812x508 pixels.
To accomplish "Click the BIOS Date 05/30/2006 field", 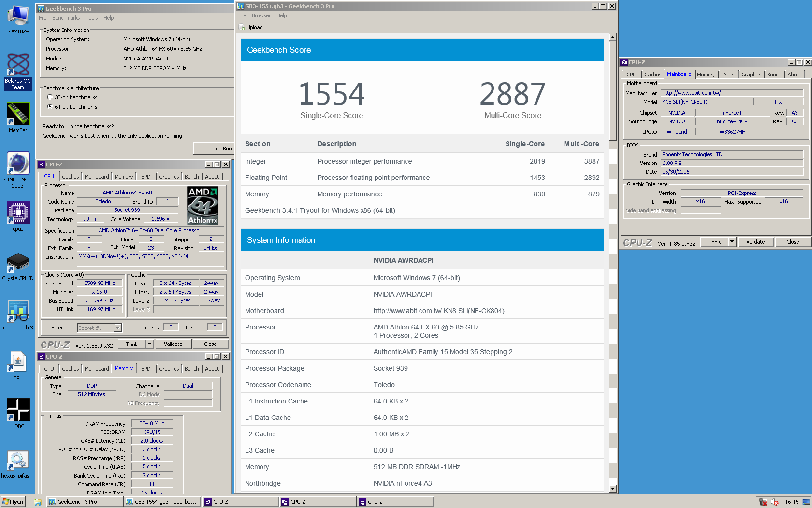I will (x=732, y=172).
